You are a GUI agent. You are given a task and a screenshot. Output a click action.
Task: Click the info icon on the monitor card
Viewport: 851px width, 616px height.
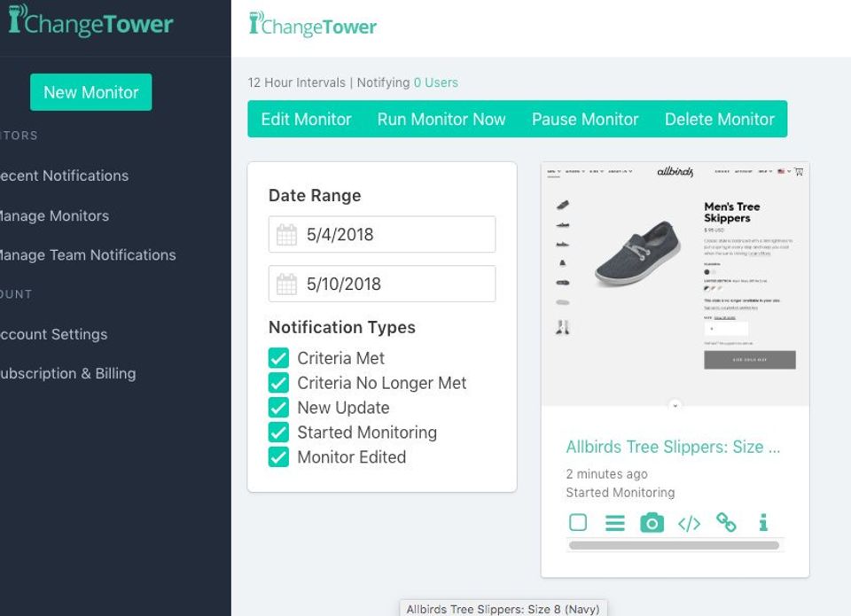coord(763,523)
